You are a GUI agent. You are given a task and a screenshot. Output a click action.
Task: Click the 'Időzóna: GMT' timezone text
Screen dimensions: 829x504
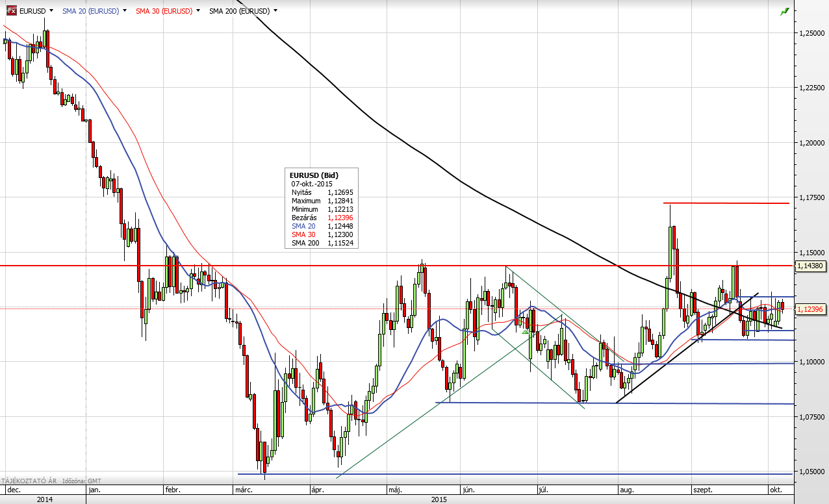pos(83,481)
